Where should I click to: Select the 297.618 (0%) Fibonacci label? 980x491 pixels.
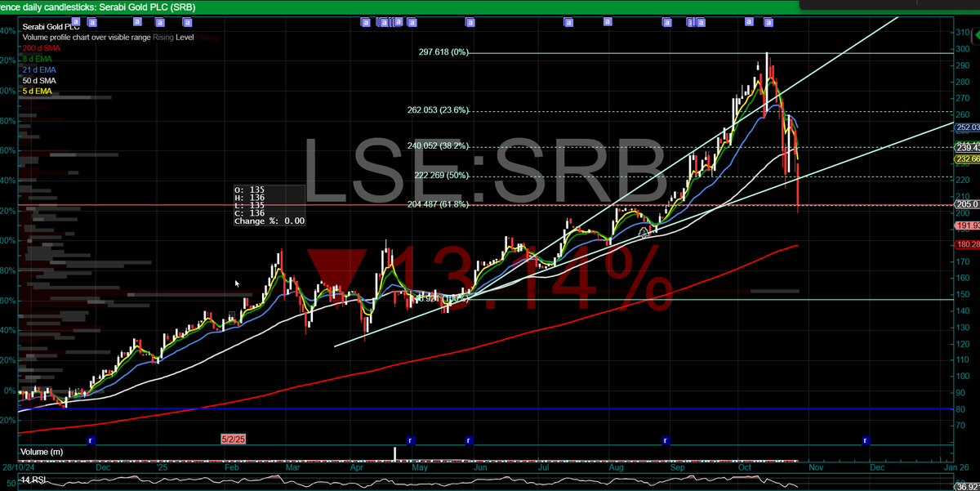pos(443,51)
